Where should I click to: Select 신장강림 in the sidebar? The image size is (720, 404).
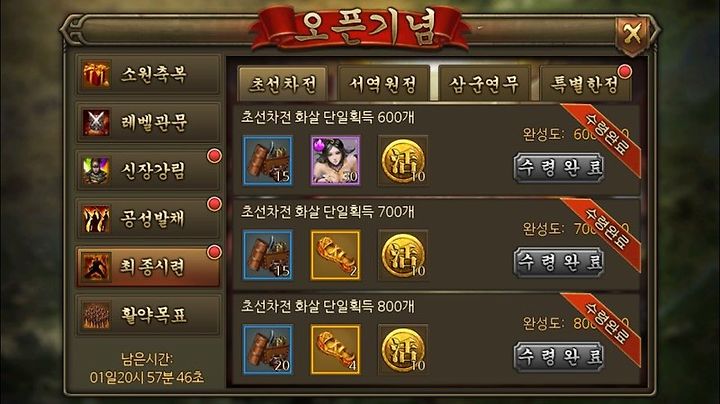click(148, 171)
